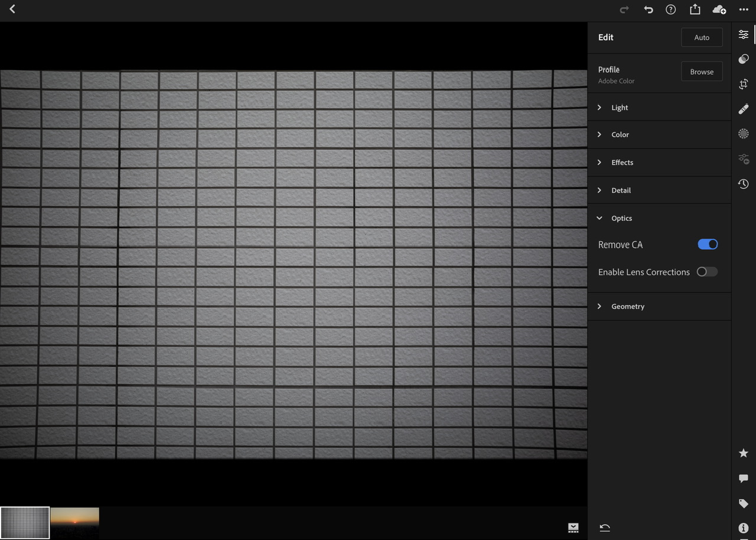The height and width of the screenshot is (540, 756).
Task: Open the keywords tag icon
Action: tap(744, 503)
